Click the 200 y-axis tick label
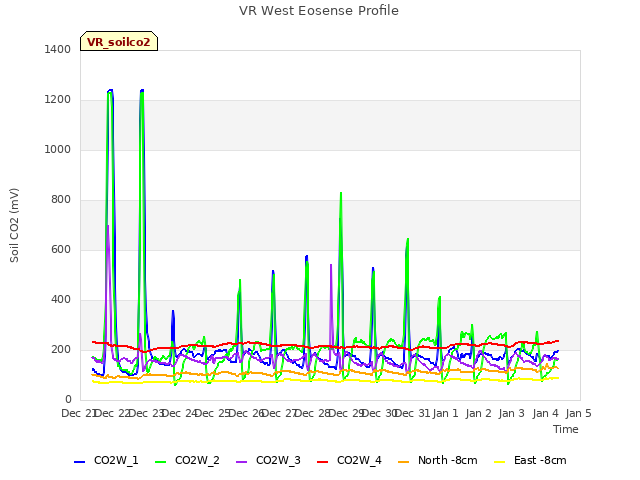Viewport: 640px width, 480px height. [x=61, y=349]
